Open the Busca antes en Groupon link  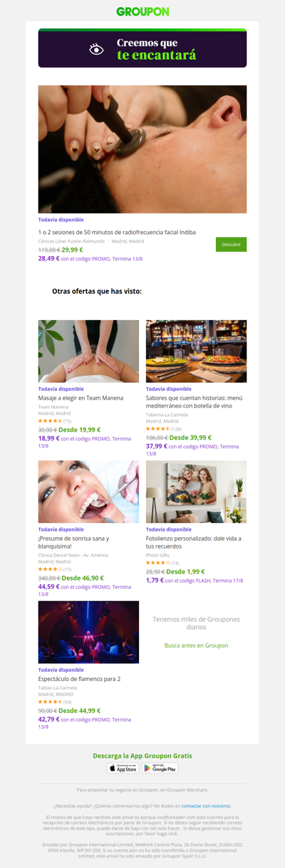coord(197,645)
